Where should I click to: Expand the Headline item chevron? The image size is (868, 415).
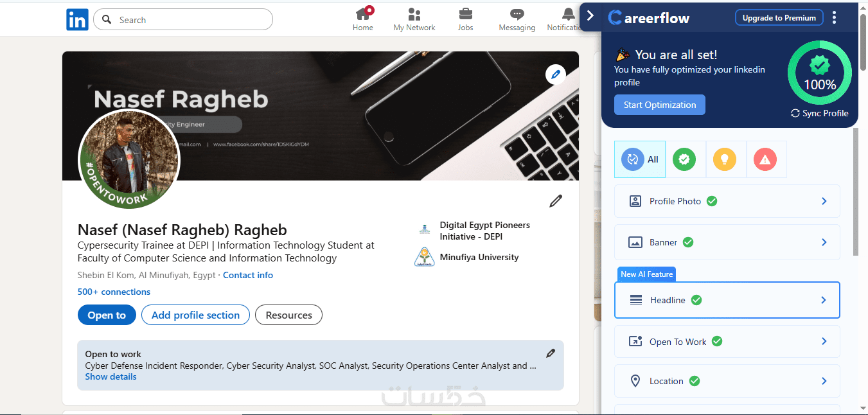click(824, 300)
